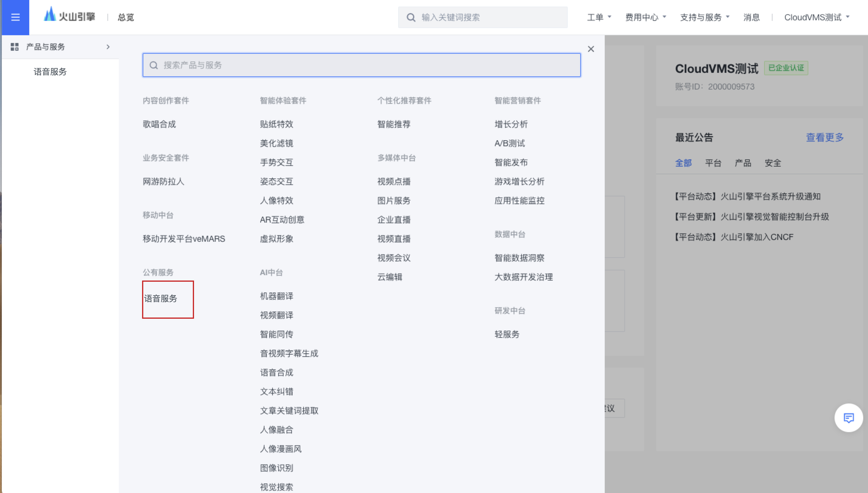Toggle the hamburger menu button
The height and width of the screenshot is (493, 868).
(x=15, y=17)
